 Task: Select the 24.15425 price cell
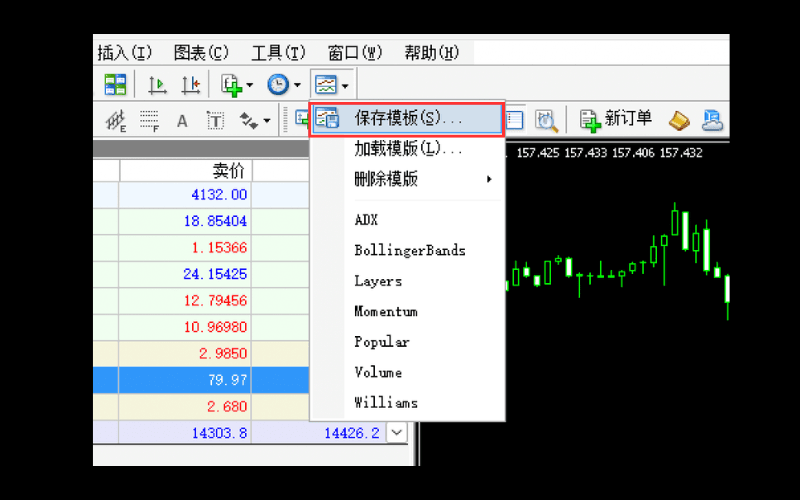186,274
